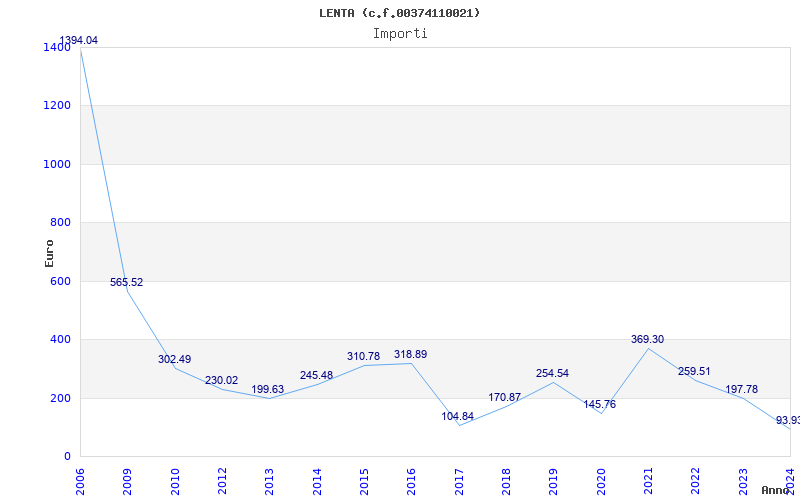Click the 245.48 data label
The height and width of the screenshot is (500, 800).
316,376
